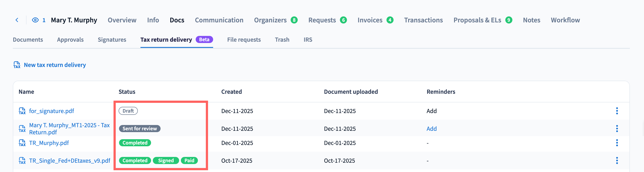Screen dimensions: 644x172
Task: Open the for_signature.pdf file link
Action: pos(51,111)
